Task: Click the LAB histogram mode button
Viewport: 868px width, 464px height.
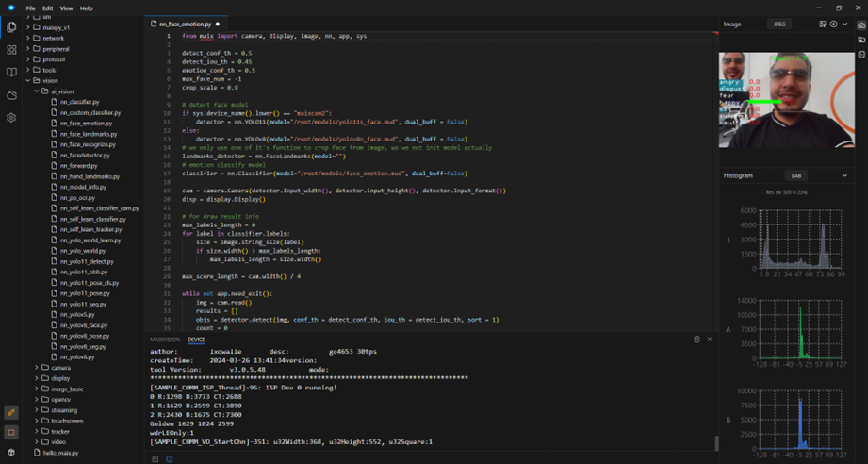Action: click(796, 175)
